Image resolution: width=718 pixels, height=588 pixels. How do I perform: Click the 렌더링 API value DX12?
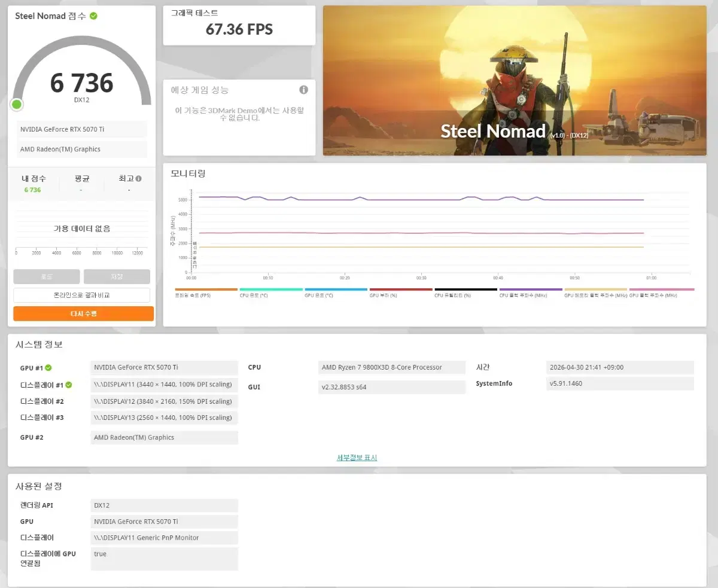[x=165, y=505]
